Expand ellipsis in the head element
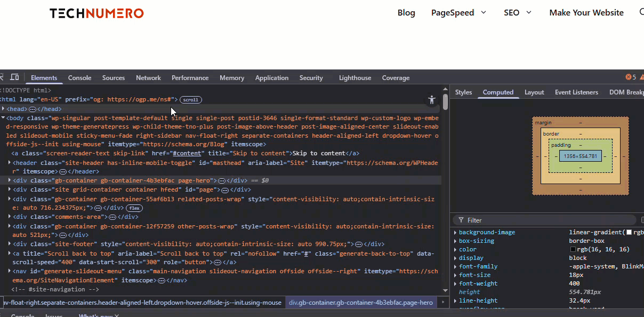This screenshot has height=317, width=644. [33, 109]
